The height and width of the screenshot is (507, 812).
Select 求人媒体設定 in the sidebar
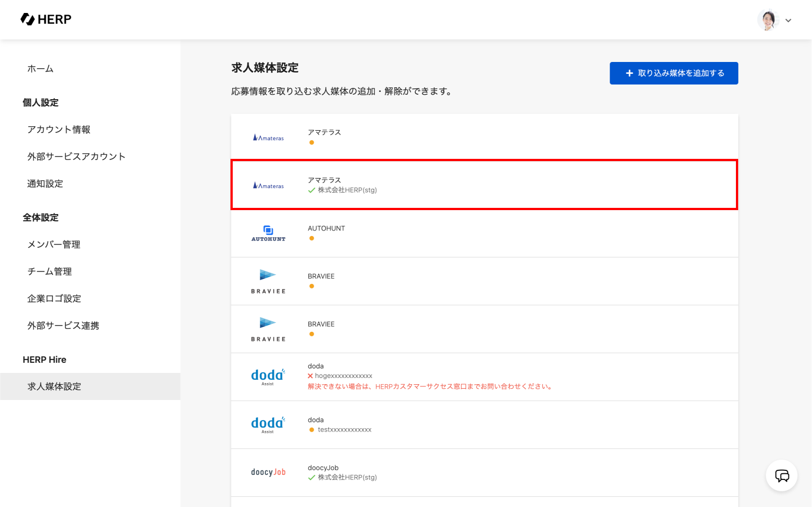[90, 386]
